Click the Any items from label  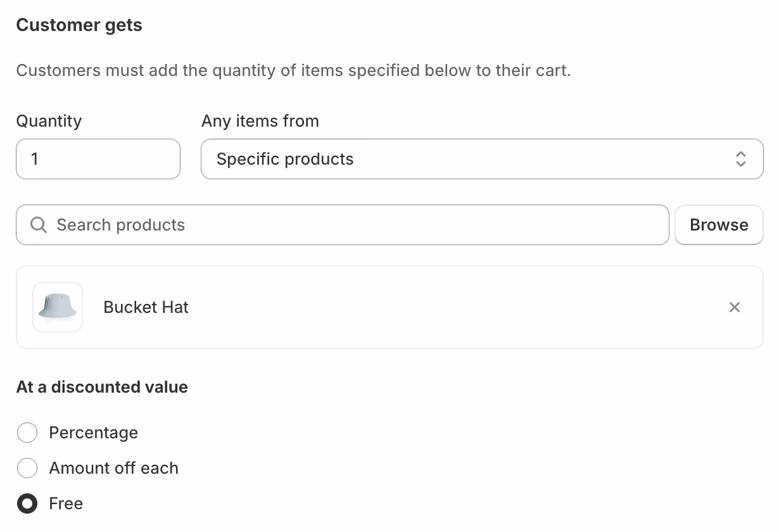[x=260, y=121]
